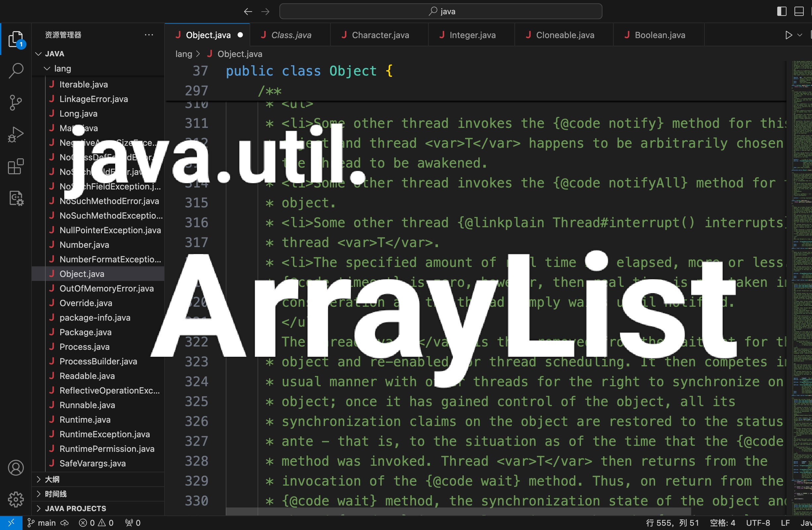Viewport: 812px width, 530px height.
Task: Open the Source Control view
Action: pos(16,102)
